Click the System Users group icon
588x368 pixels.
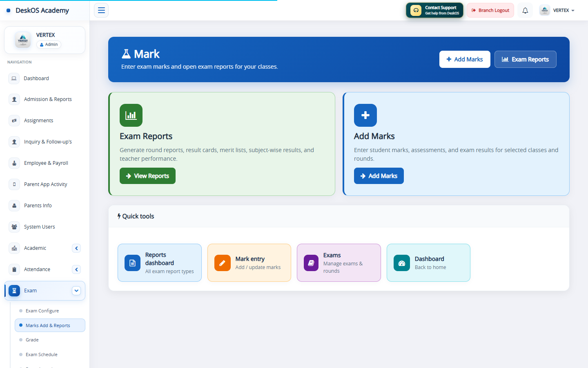click(x=14, y=227)
